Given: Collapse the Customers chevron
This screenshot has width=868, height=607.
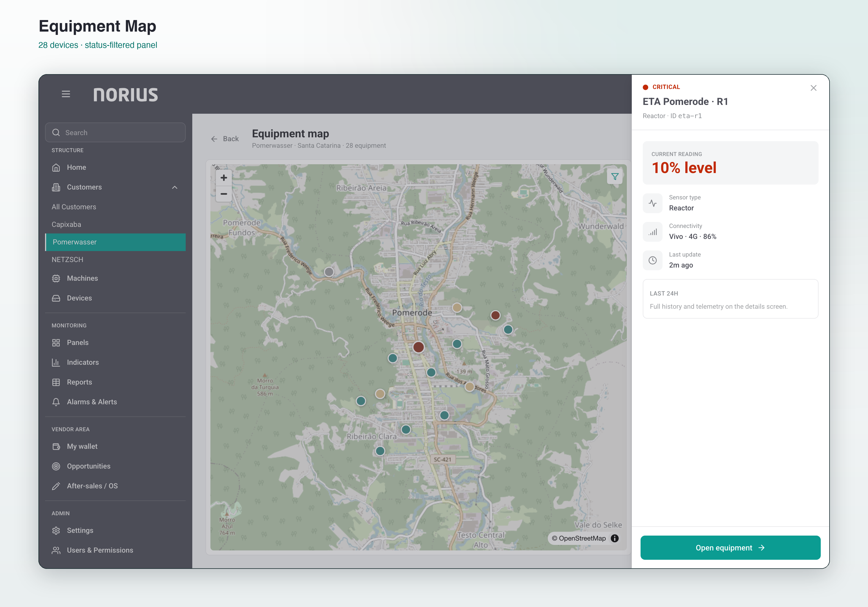Looking at the screenshot, I should [175, 188].
